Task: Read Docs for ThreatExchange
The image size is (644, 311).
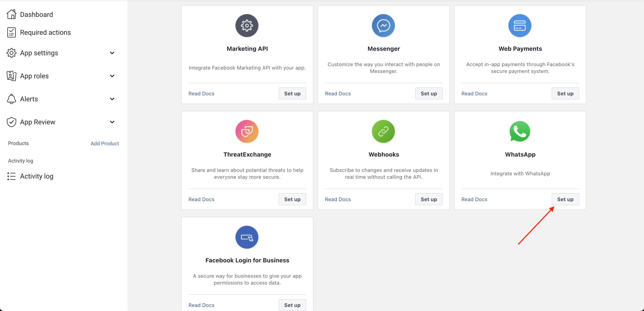Action: pos(201,199)
